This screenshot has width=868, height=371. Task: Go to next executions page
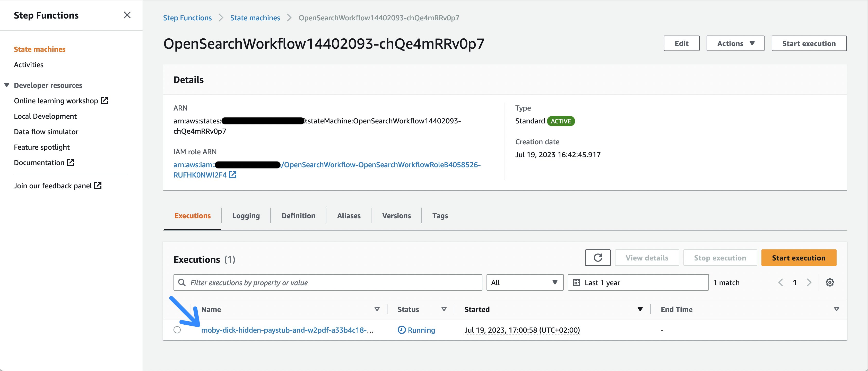[x=809, y=282]
